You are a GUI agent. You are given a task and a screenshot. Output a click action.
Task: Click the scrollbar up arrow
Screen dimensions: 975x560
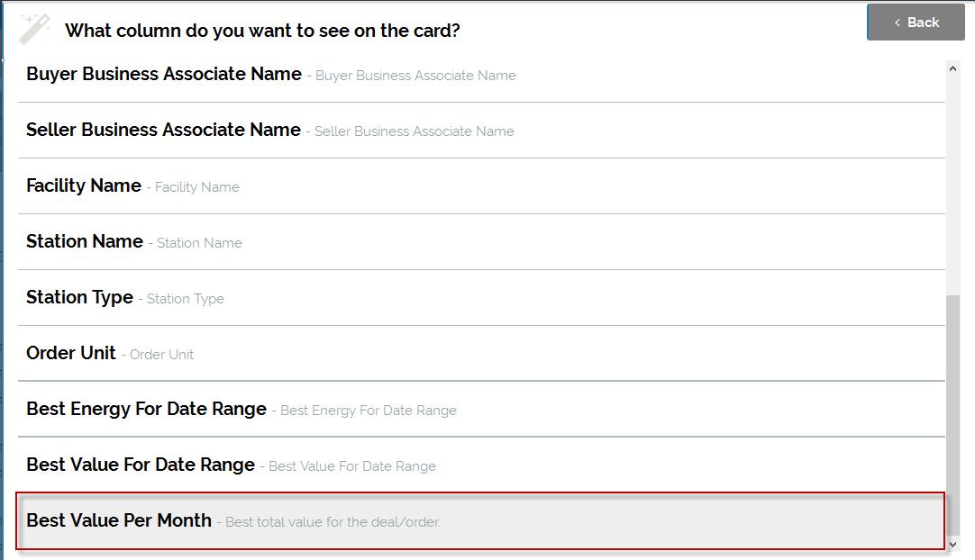tap(953, 68)
